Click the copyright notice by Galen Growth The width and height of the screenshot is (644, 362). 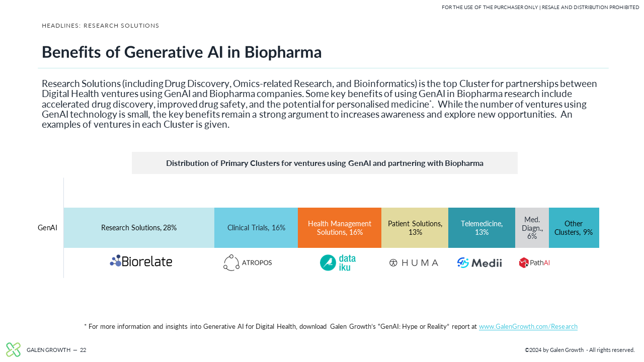click(x=580, y=350)
